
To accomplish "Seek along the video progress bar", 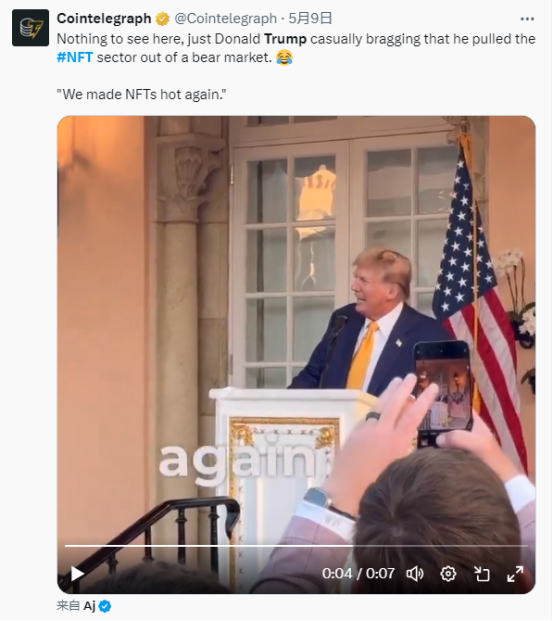I will [296, 546].
